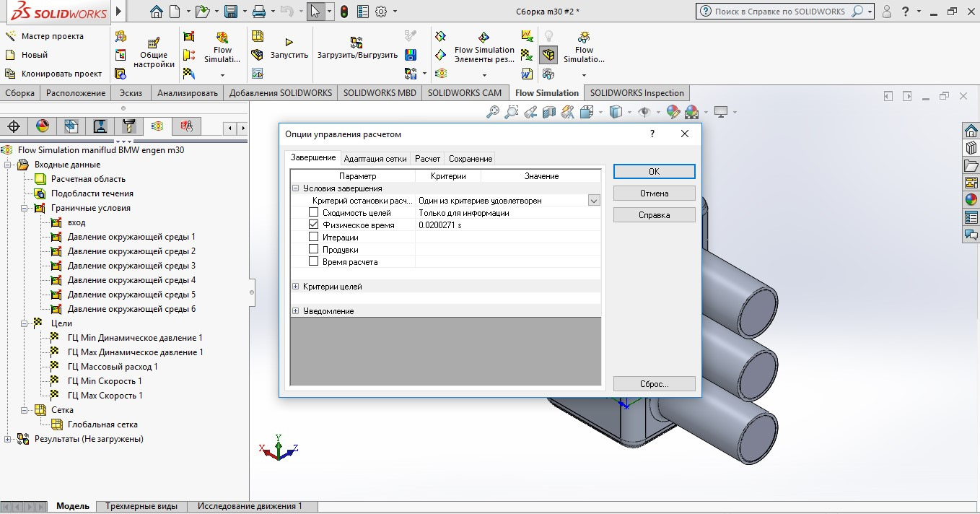Collapse Входные данные tree node
Image resolution: width=980 pixels, height=514 pixels.
coord(8,165)
